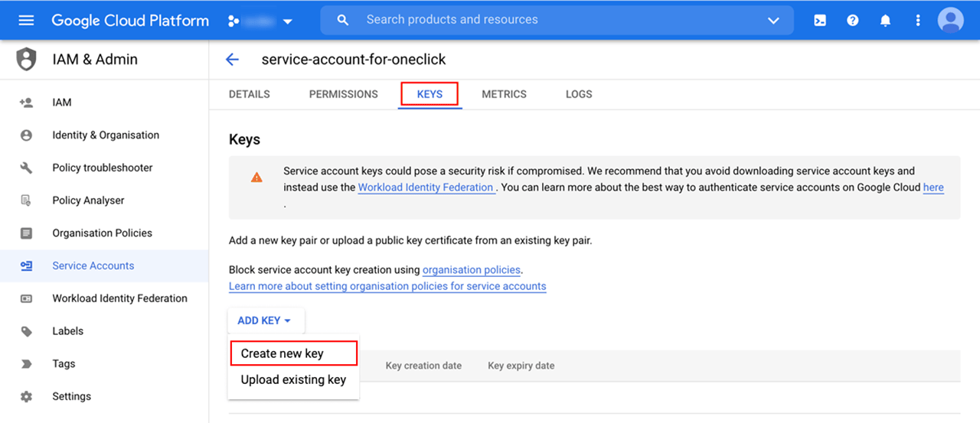The height and width of the screenshot is (423, 980).
Task: Click the ADD KEY dropdown button
Action: [266, 321]
